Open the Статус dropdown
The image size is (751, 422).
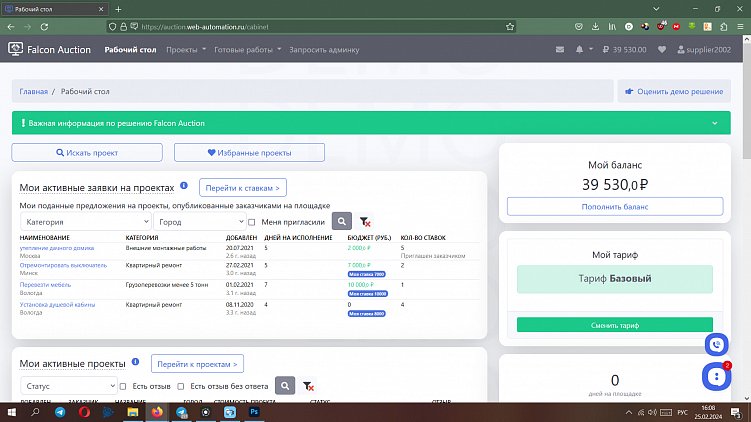(x=68, y=386)
